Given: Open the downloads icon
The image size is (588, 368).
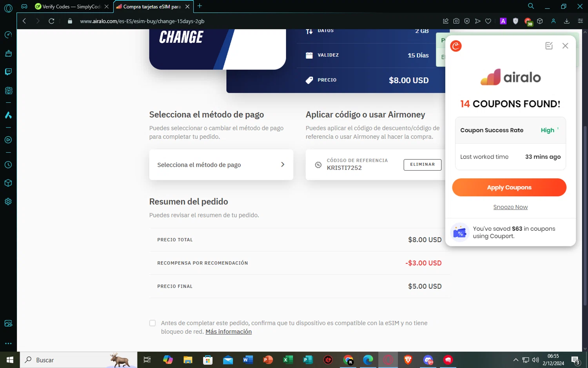Looking at the screenshot, I should (567, 21).
